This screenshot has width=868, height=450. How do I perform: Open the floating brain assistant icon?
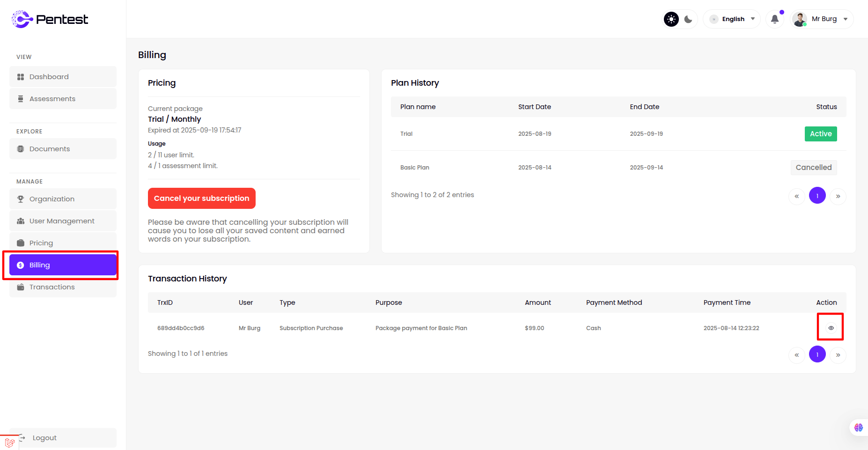[x=858, y=428]
